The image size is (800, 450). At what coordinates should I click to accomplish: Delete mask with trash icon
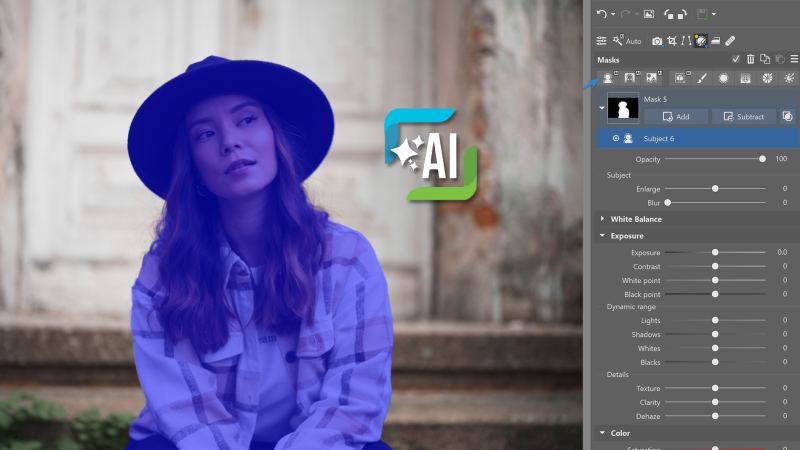point(751,59)
